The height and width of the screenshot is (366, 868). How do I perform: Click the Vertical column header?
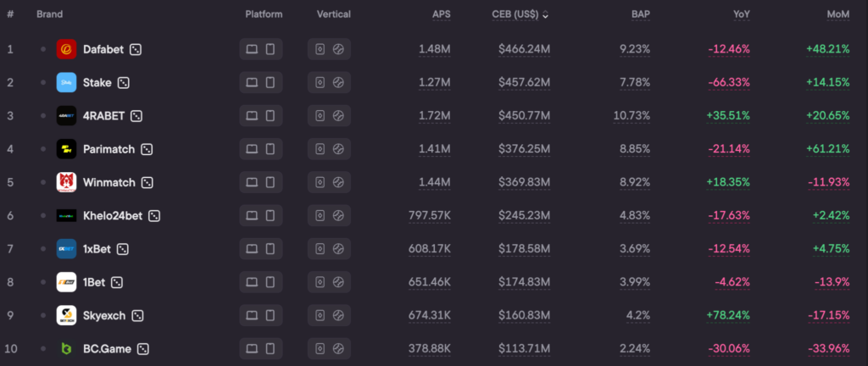pos(334,14)
